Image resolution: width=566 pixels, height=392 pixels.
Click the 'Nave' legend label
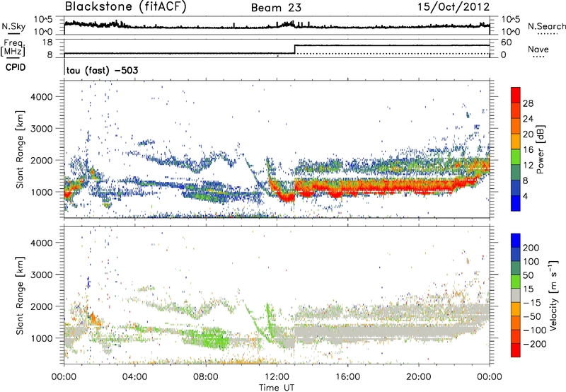pos(538,50)
